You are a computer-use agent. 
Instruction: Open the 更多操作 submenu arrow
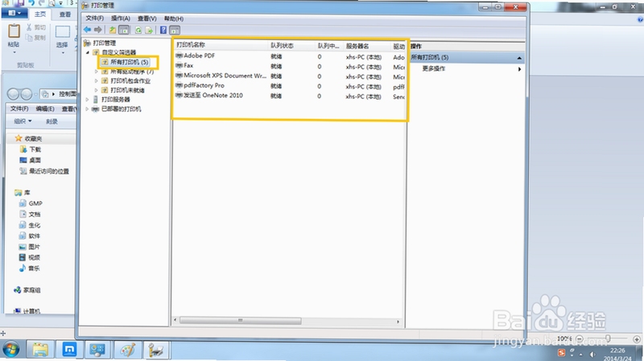[x=519, y=69]
